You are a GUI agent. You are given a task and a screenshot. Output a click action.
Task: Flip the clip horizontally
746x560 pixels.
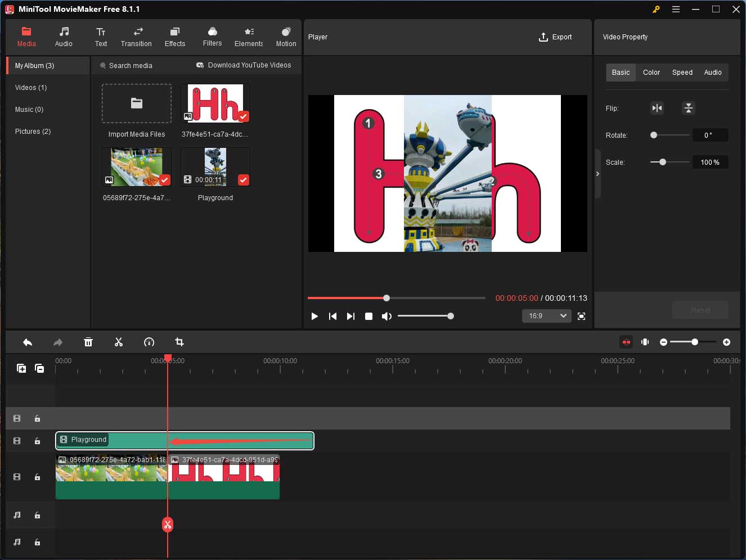tap(657, 108)
